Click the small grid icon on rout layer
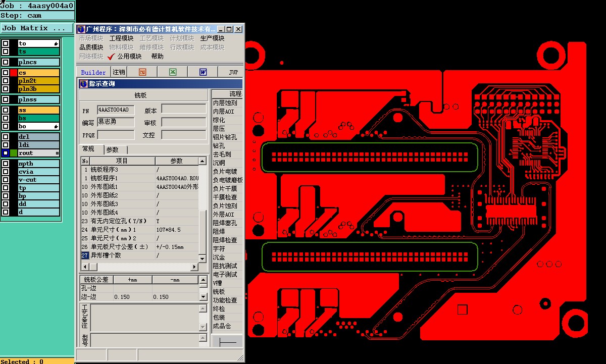Image resolution: width=606 pixels, height=364 pixels. (57, 153)
